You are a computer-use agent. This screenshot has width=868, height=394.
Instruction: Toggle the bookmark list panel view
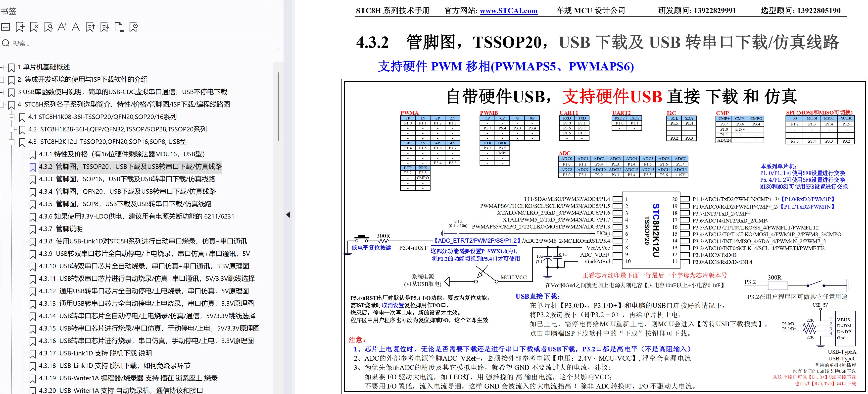click(x=5, y=27)
